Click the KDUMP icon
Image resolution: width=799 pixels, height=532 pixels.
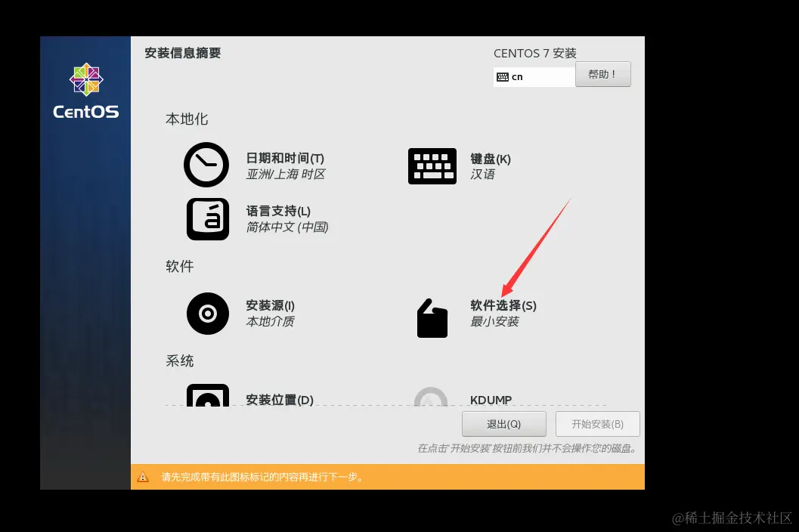pos(431,397)
